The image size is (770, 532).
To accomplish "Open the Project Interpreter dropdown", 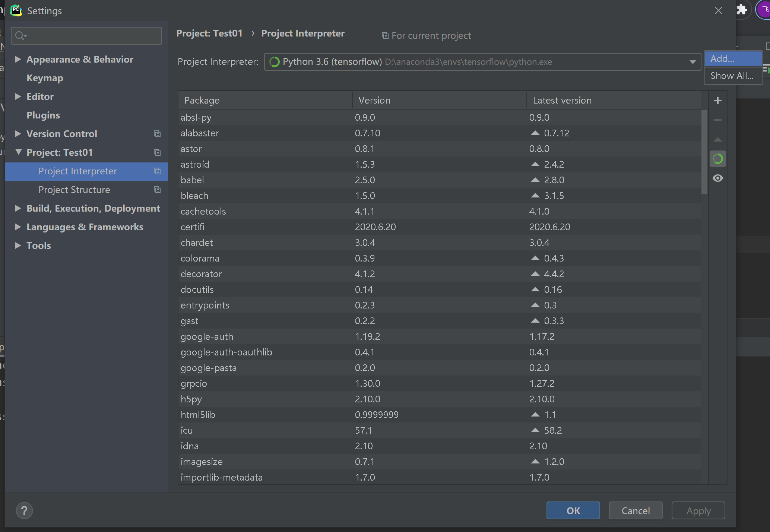I will pos(693,62).
